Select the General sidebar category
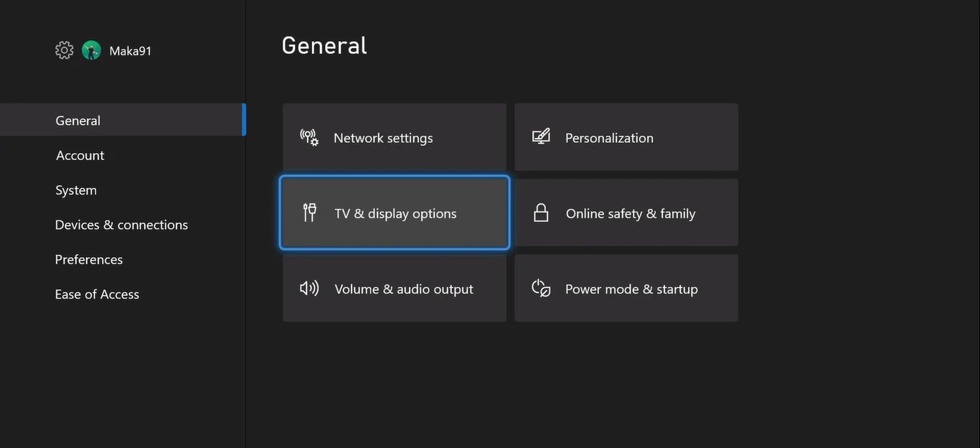Viewport: 980px width, 448px height. 78,121
